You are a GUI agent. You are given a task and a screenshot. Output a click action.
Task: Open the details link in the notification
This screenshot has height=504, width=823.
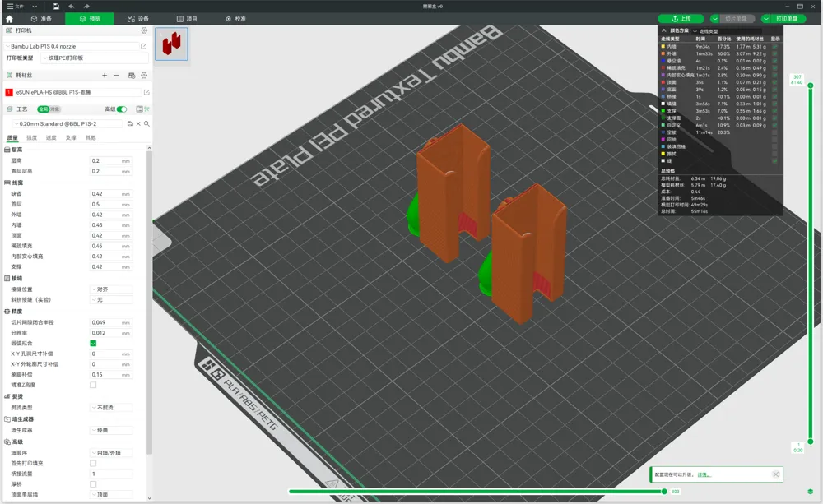[x=704, y=474]
